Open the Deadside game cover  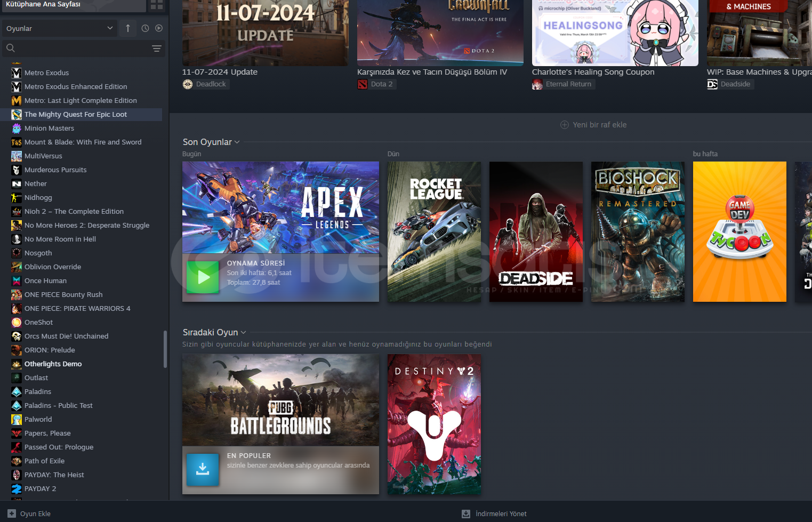[x=536, y=231]
